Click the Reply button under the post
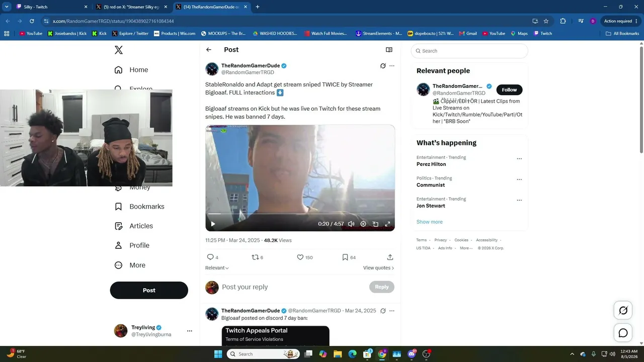 (382, 287)
